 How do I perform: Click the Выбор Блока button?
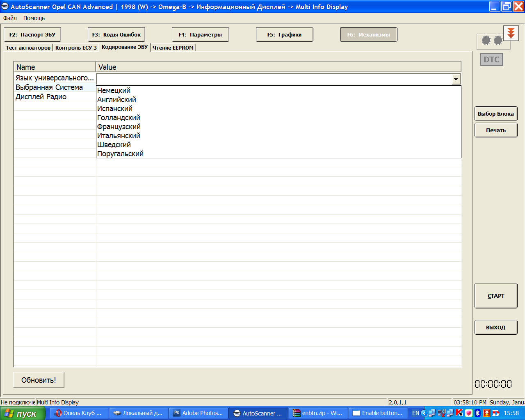496,114
